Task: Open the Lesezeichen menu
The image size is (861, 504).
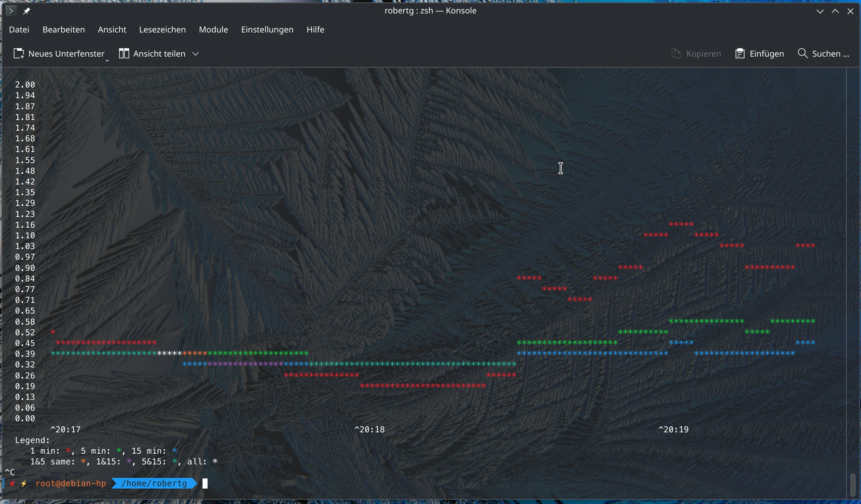Action: (x=162, y=30)
